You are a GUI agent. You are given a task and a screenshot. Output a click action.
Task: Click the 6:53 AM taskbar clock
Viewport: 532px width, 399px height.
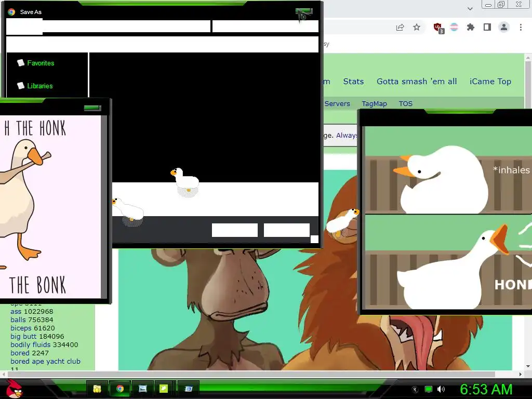486,390
